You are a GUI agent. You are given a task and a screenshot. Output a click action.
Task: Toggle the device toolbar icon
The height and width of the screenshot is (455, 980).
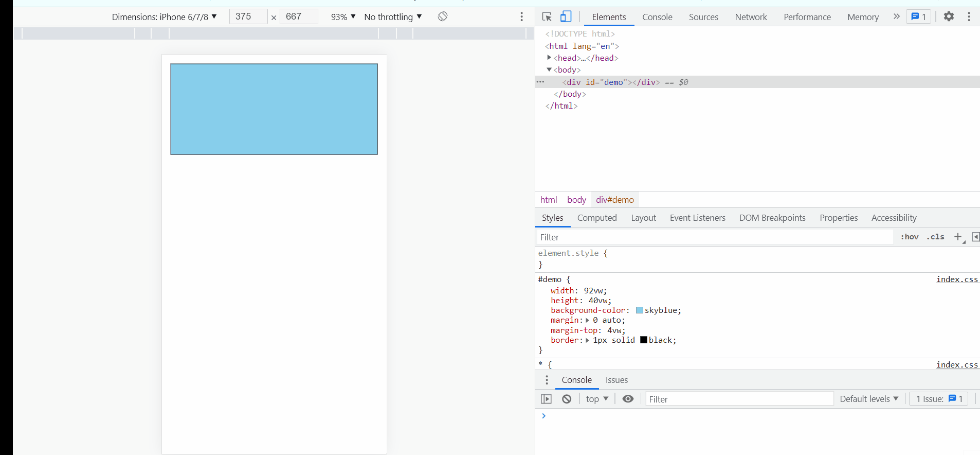pos(566,17)
